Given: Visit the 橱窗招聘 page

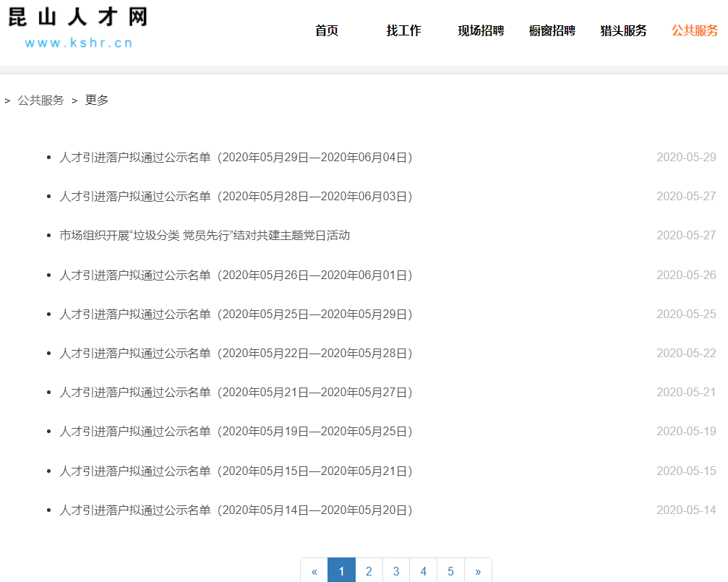Looking at the screenshot, I should click(552, 31).
